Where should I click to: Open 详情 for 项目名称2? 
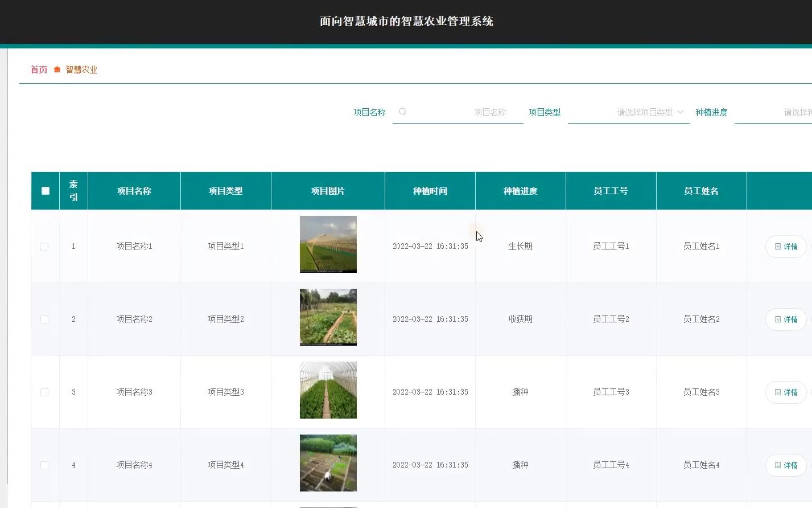click(786, 319)
